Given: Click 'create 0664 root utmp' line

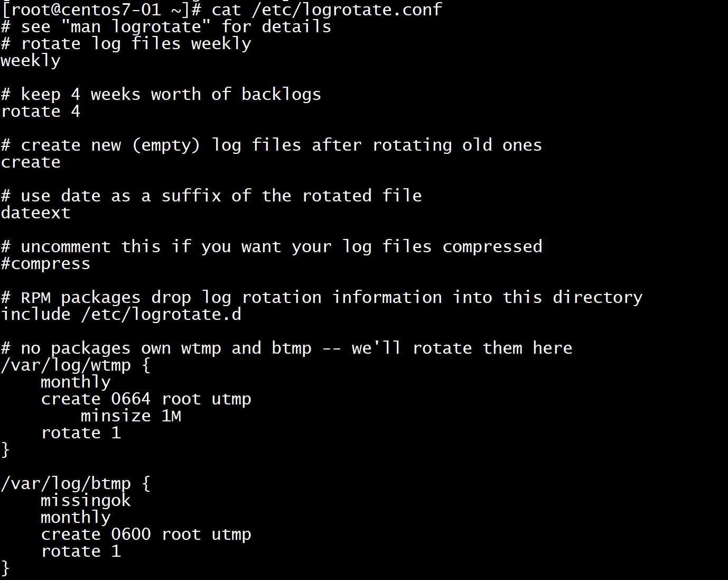Looking at the screenshot, I should 146,399.
